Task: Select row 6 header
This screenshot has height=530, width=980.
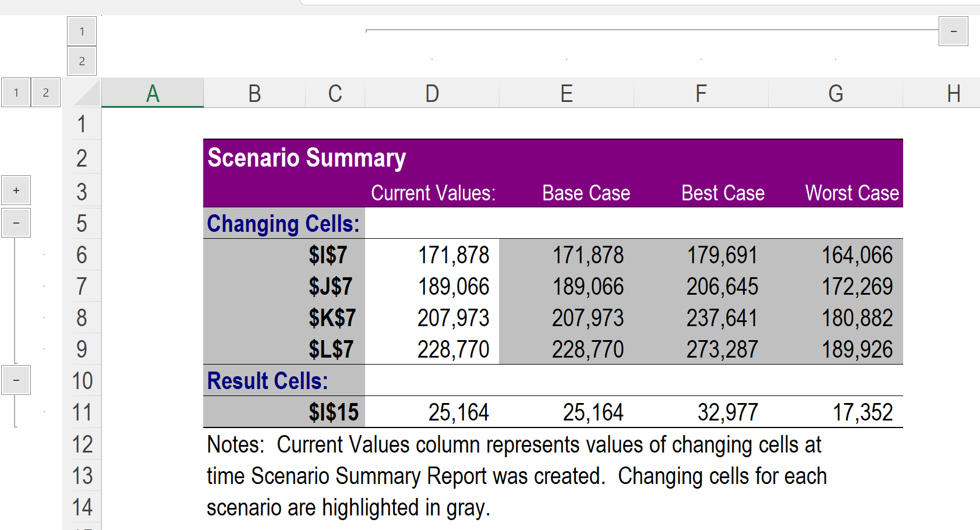Action: (82, 255)
